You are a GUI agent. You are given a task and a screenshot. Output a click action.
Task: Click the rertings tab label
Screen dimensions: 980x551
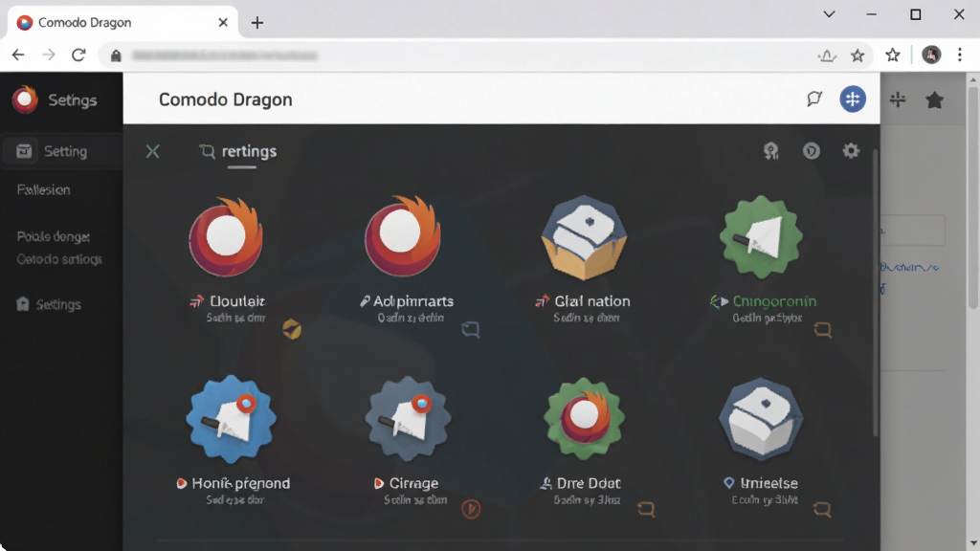point(250,151)
